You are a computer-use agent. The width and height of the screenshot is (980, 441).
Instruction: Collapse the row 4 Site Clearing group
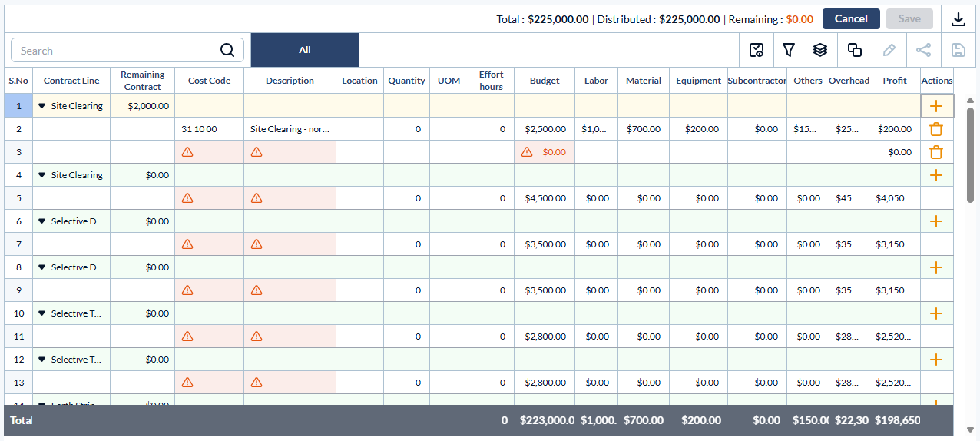tap(42, 175)
